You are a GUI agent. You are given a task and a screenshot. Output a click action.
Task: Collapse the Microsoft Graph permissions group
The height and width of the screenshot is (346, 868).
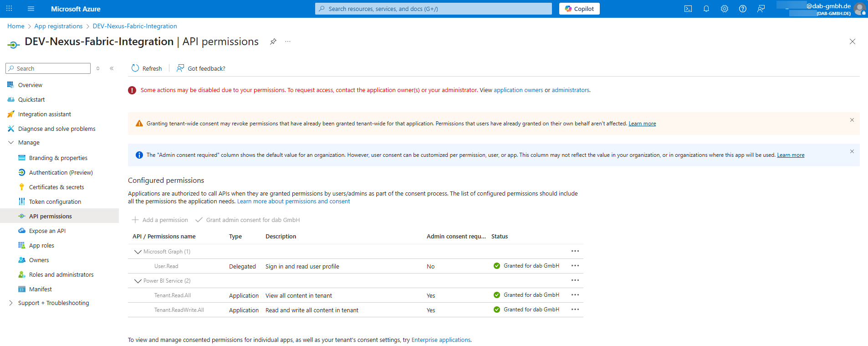pyautogui.click(x=138, y=252)
